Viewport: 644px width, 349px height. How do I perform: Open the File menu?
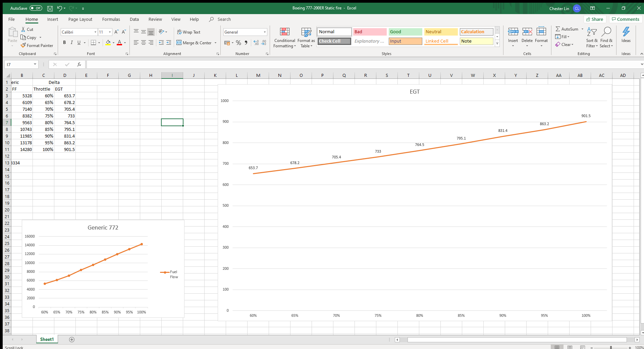tap(11, 19)
